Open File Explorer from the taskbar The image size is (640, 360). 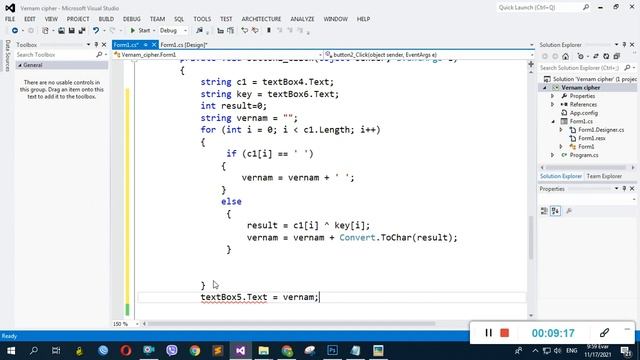pos(264,351)
